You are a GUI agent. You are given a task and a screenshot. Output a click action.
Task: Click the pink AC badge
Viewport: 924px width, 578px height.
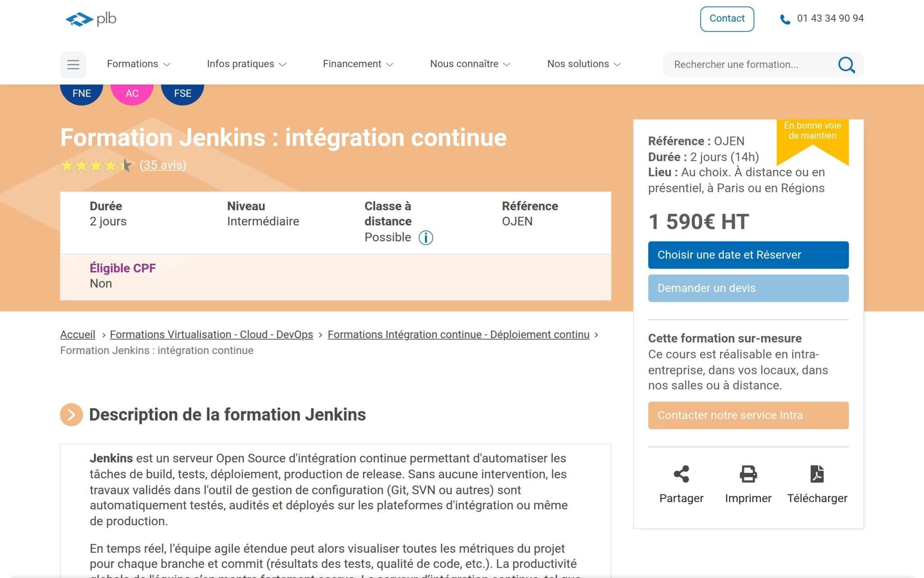(132, 93)
